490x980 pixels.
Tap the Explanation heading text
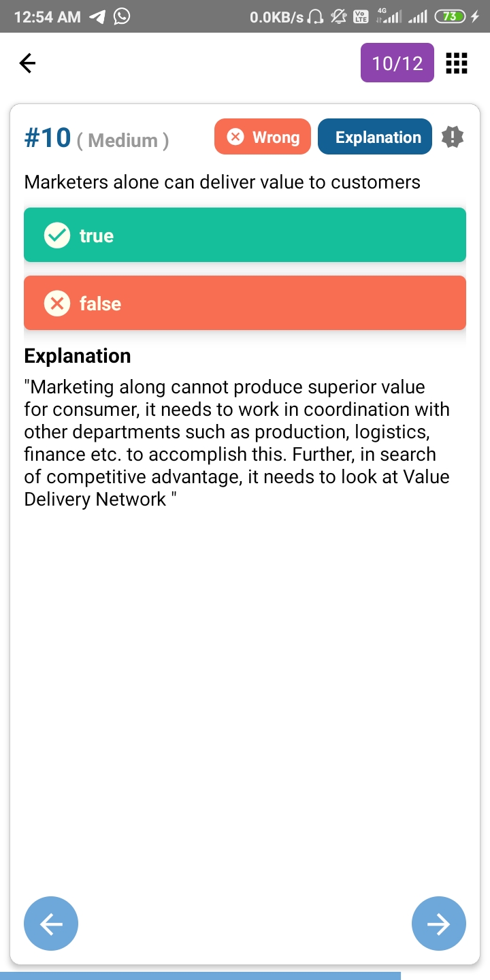point(78,356)
